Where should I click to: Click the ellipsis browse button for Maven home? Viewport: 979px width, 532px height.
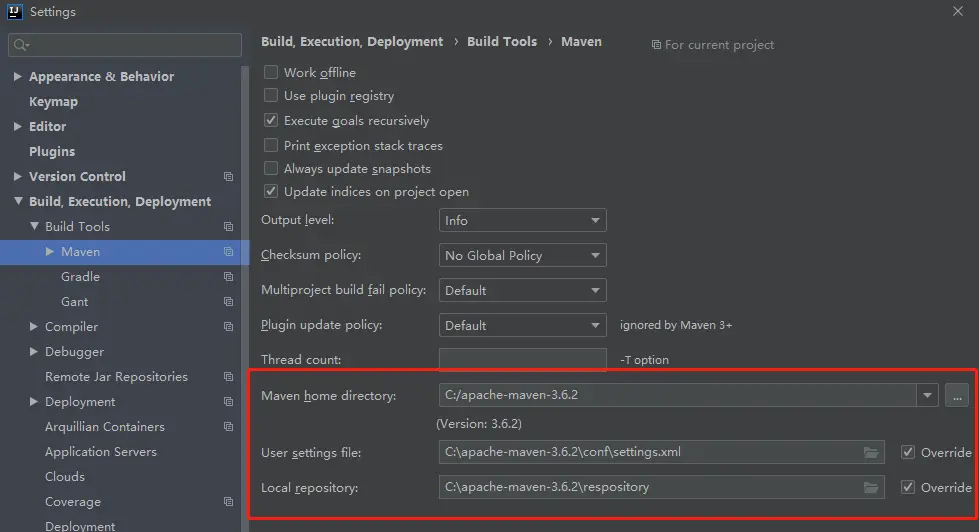point(957,395)
